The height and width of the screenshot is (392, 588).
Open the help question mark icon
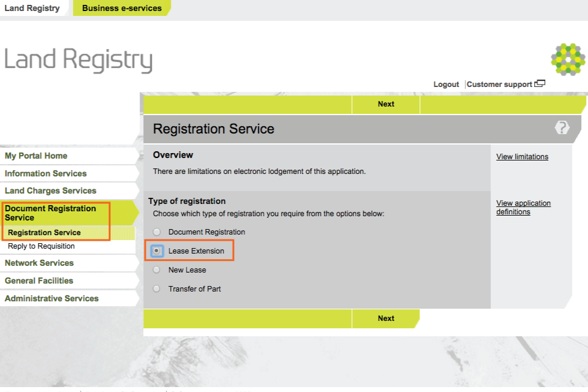click(x=562, y=128)
